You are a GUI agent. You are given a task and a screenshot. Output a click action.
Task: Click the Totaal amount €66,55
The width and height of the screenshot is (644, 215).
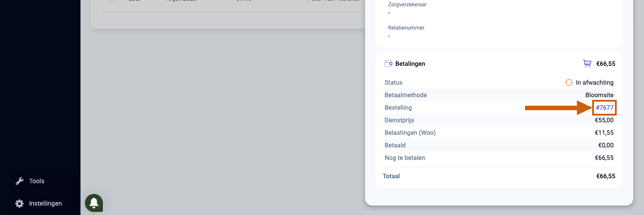[606, 176]
